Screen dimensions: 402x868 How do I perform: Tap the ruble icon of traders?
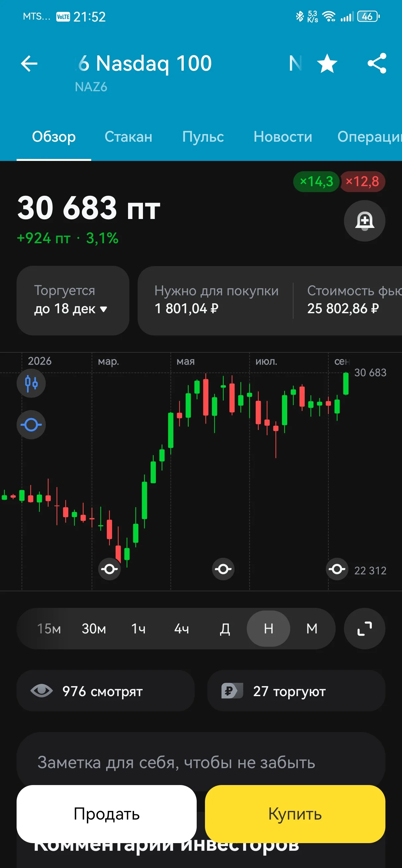pyautogui.click(x=232, y=690)
